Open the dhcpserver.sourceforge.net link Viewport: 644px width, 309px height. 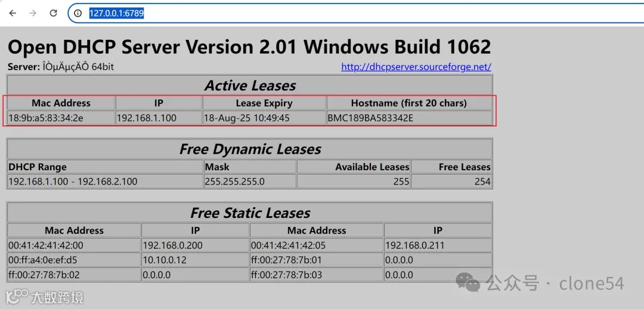click(416, 67)
